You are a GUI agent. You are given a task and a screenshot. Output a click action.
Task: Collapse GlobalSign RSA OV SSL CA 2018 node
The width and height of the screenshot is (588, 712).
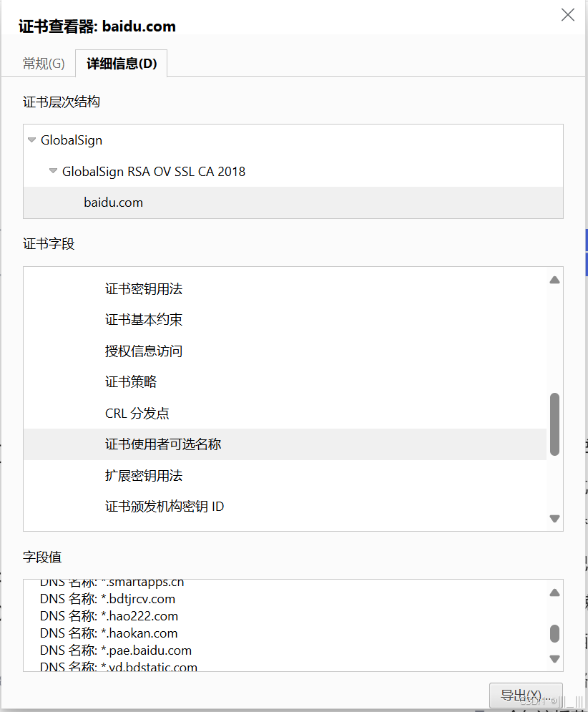53,171
